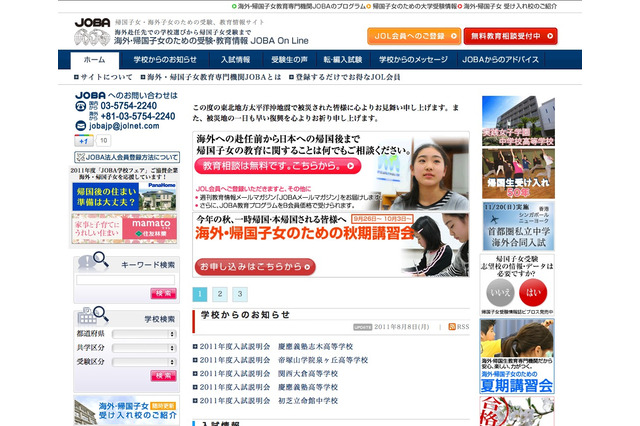Screen dimensions: 640x426
Task: Click the jobajp@jolnet.com email link
Action: point(124,126)
